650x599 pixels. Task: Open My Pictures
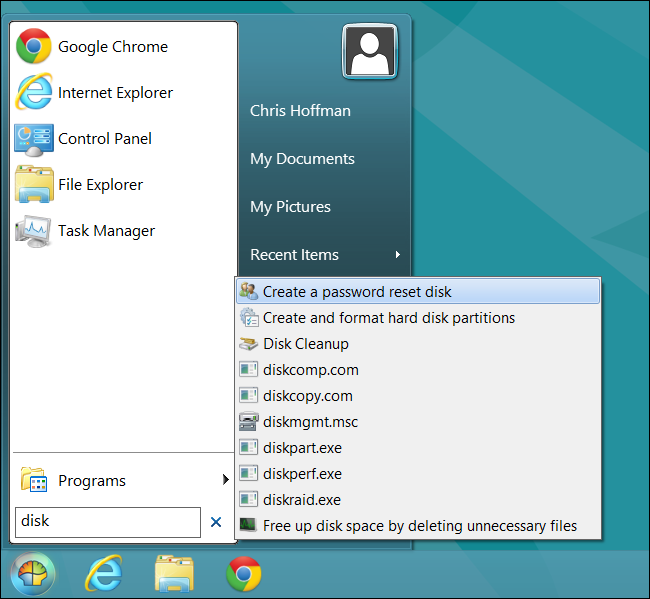click(290, 207)
